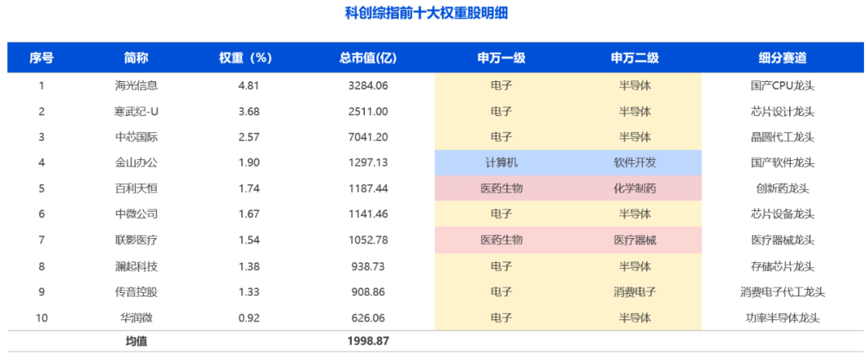Select the stock name 百利天恒
Screen dimensions: 868x354
pos(136,189)
